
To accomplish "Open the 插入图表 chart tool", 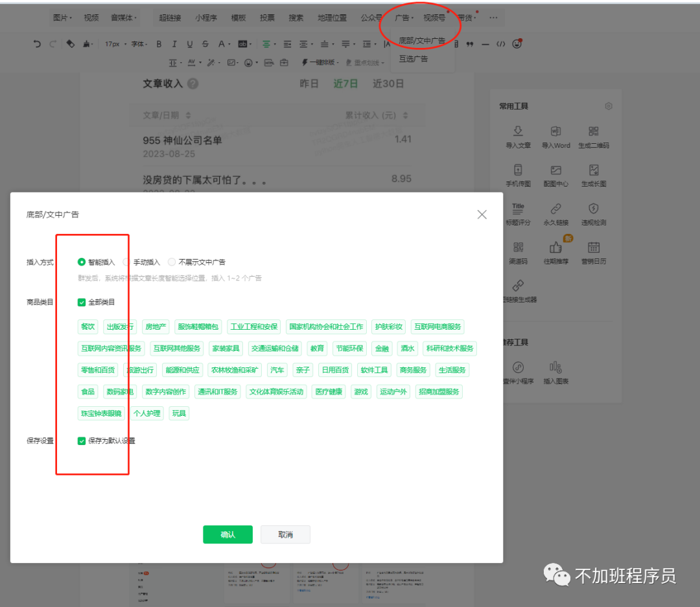I will tap(556, 372).
